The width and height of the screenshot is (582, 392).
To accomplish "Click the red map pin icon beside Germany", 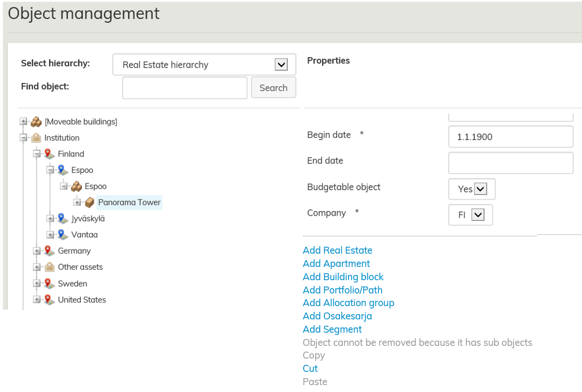I will (49, 251).
